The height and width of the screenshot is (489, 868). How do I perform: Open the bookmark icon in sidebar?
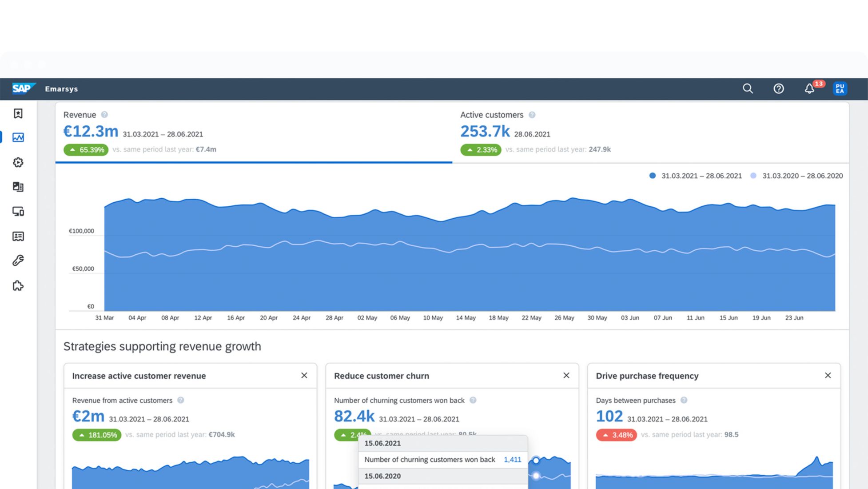pos(18,114)
